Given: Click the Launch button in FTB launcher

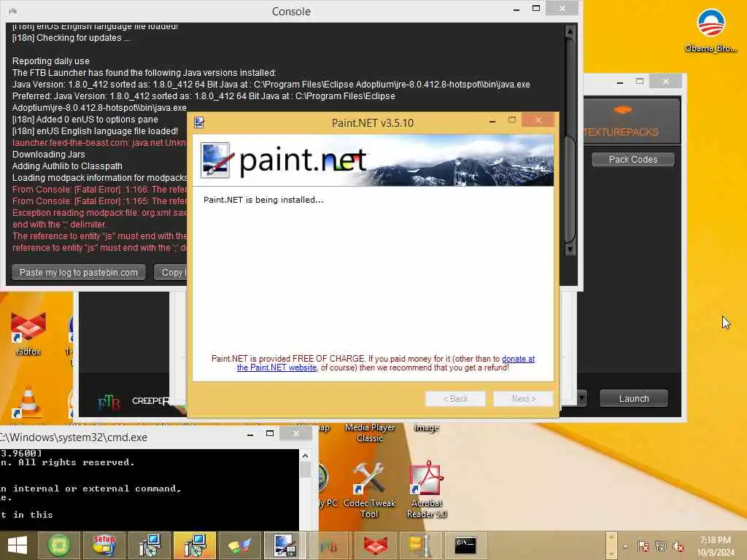Looking at the screenshot, I should (634, 399).
